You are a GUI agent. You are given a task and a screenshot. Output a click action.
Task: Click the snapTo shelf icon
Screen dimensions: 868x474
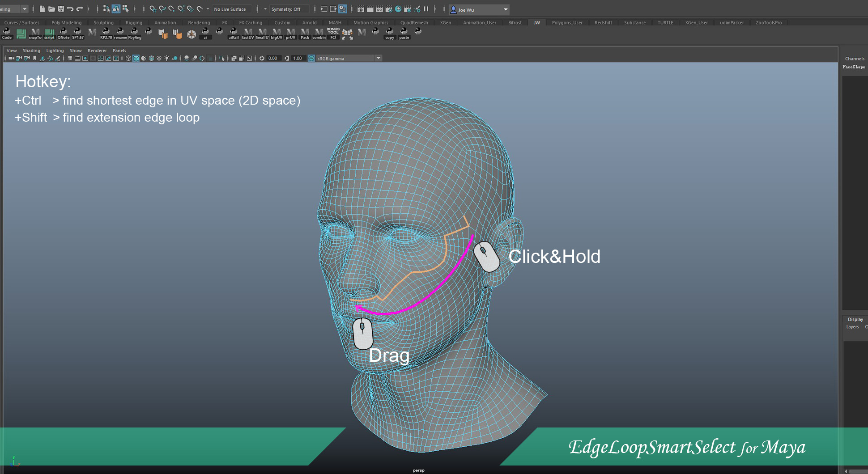[x=35, y=34]
